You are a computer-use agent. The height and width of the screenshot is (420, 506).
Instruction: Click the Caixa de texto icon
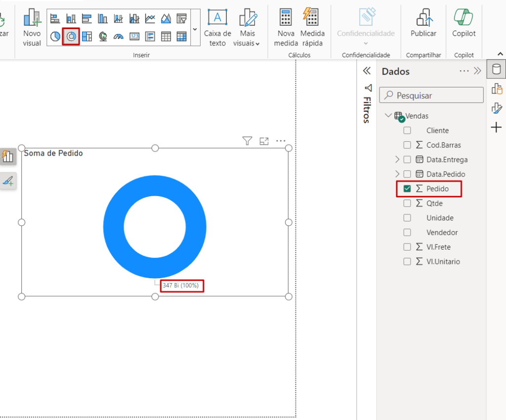coord(217,18)
